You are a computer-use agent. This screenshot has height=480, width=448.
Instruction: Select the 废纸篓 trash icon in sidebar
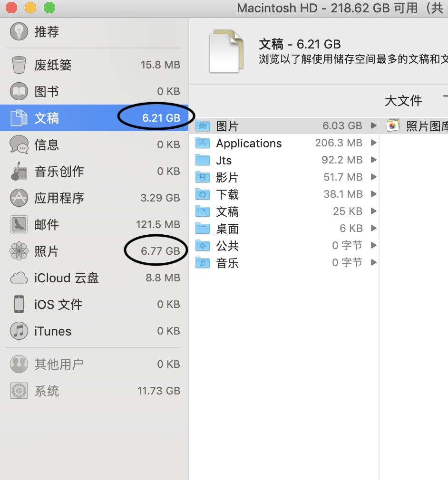[x=19, y=65]
